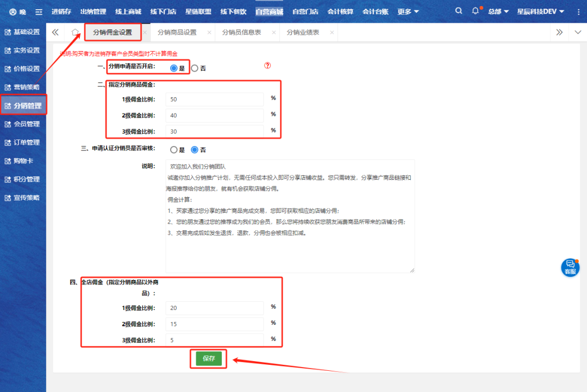Screen dimensions: 587x392
Task: Click the search magnifier icon
Action: pyautogui.click(x=459, y=11)
